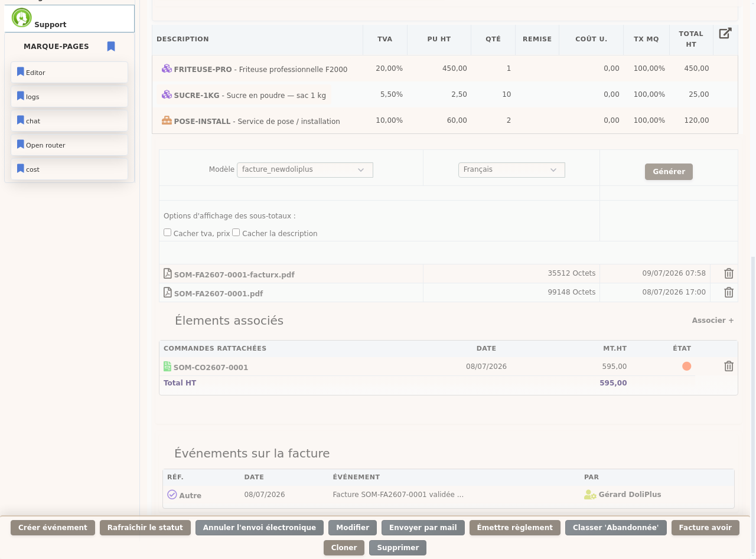Click the orange status dot of SOM-CO2607-0001
Image resolution: width=756 pixels, height=559 pixels.
coord(686,367)
